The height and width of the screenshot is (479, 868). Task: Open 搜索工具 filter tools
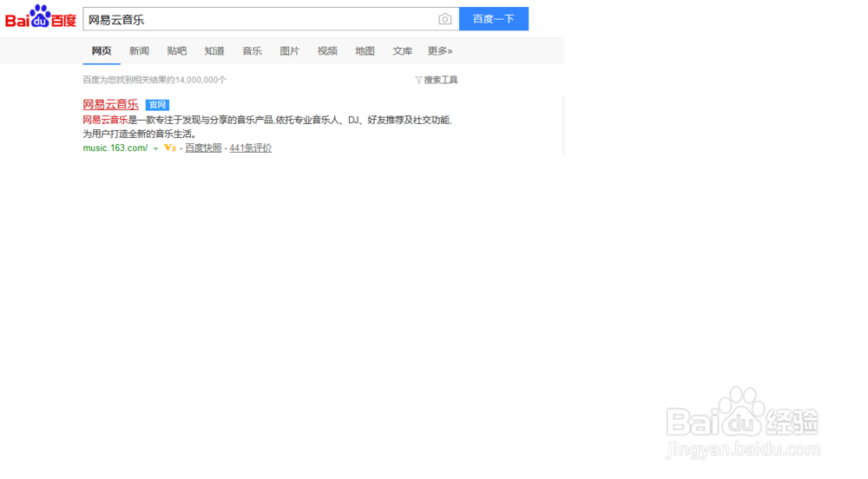(437, 80)
